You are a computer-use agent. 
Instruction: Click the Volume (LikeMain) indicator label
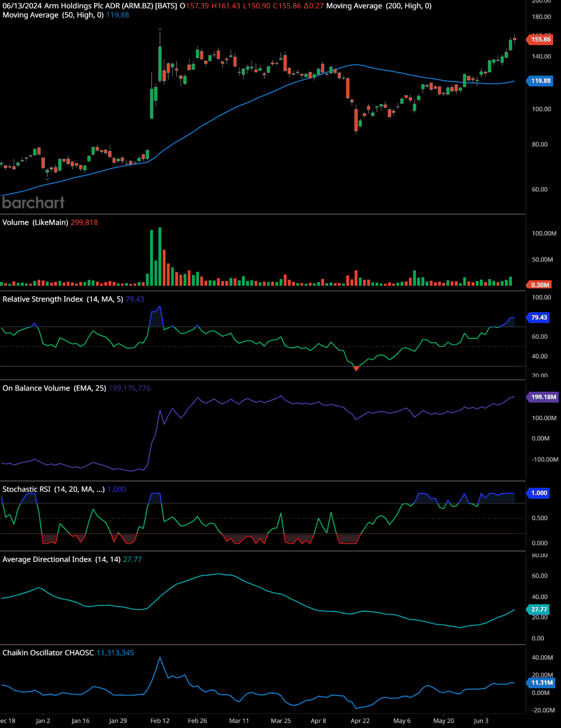click(x=35, y=222)
